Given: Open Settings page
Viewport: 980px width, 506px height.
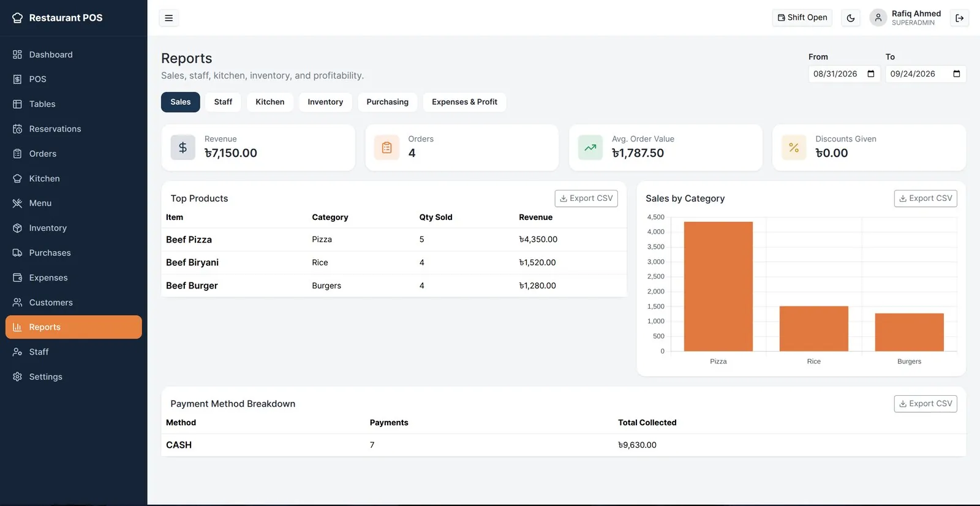Looking at the screenshot, I should click(x=73, y=377).
